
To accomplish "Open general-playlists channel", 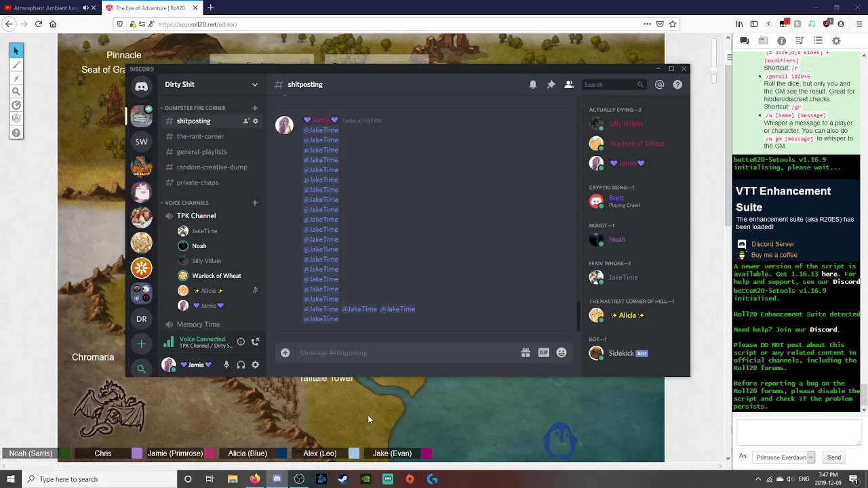I will [x=201, y=152].
